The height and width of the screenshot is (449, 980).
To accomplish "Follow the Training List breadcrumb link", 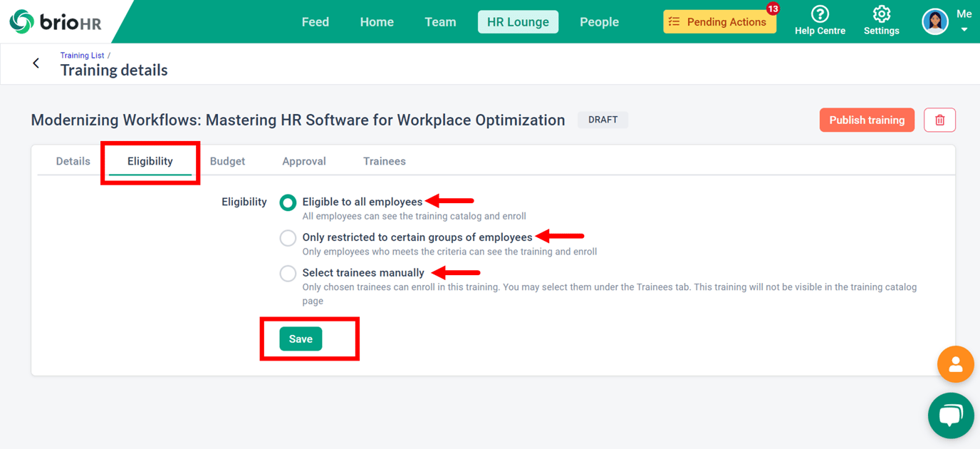I will point(82,55).
